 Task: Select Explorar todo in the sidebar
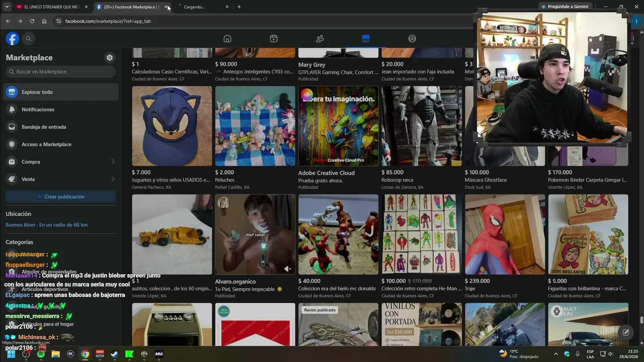61,92
